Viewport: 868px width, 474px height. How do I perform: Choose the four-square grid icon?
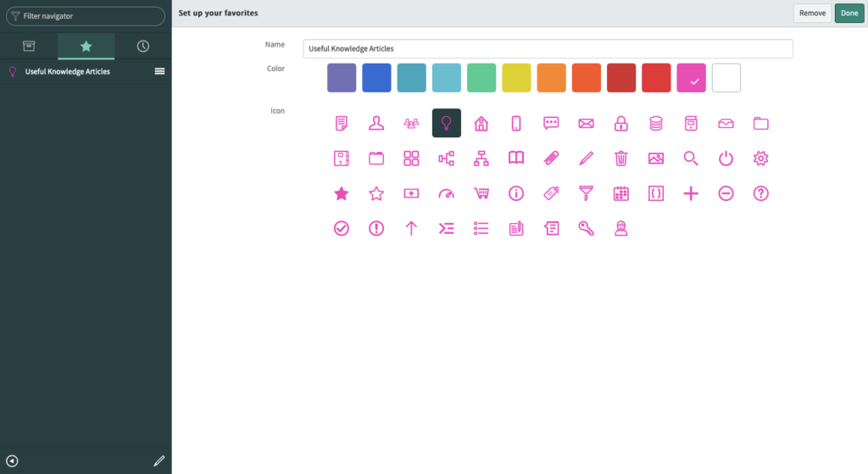tap(411, 159)
